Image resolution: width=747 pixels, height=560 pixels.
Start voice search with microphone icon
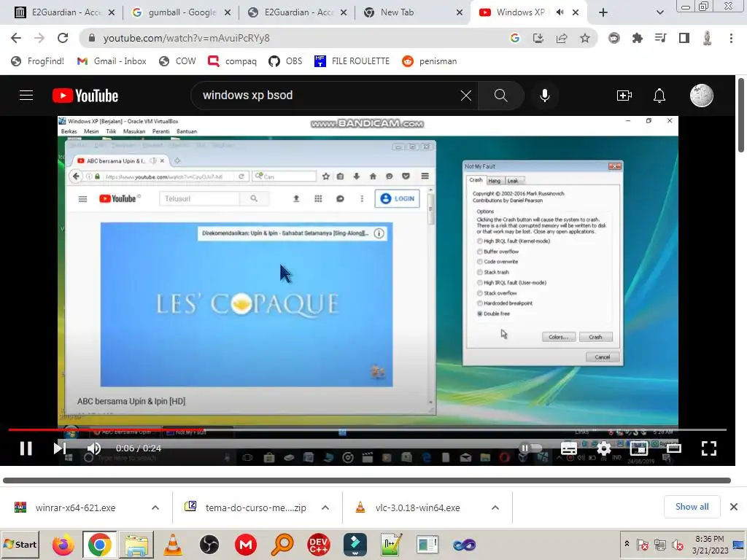544,96
